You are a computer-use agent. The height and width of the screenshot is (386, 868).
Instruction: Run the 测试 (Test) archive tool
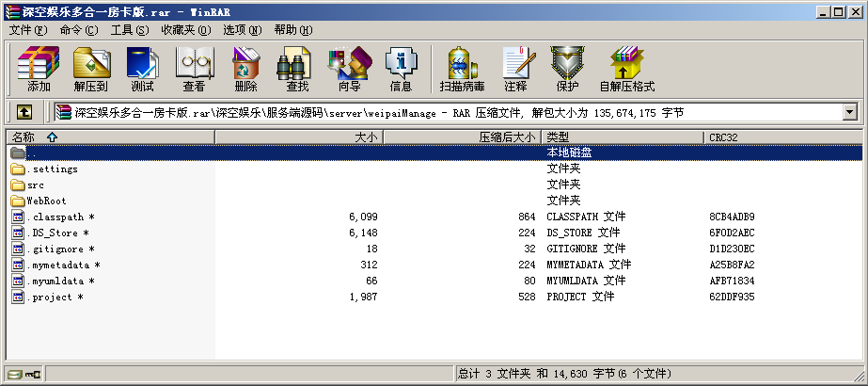coord(142,70)
